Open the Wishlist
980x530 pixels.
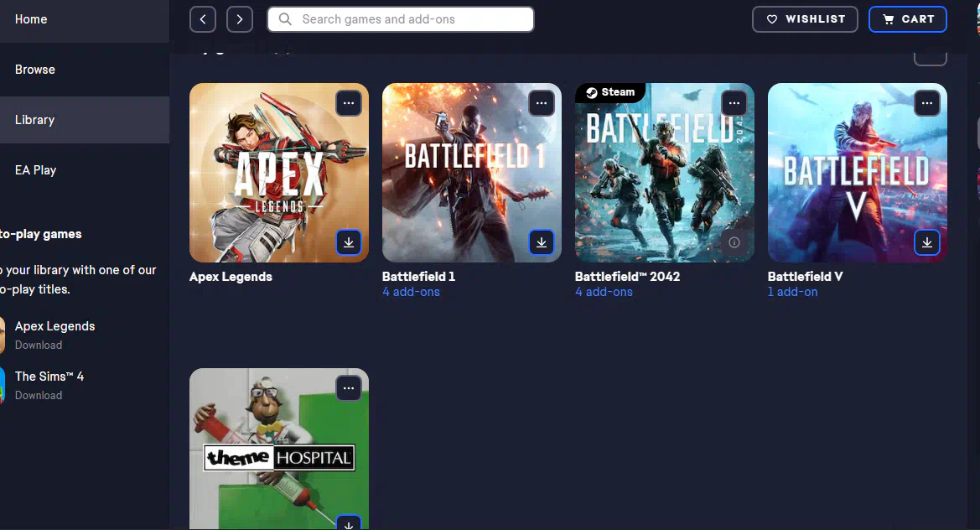[805, 19]
